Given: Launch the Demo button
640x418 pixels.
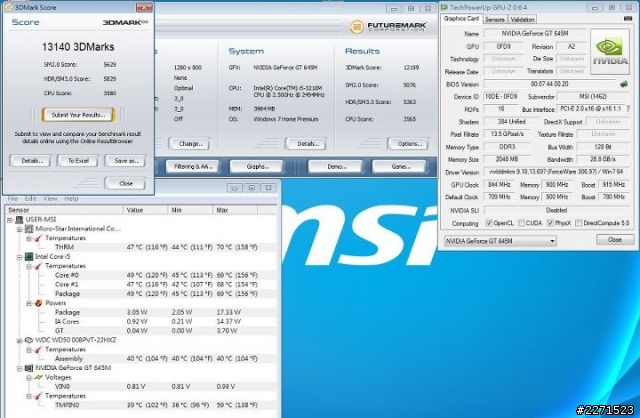Looking at the screenshot, I should tap(336, 167).
